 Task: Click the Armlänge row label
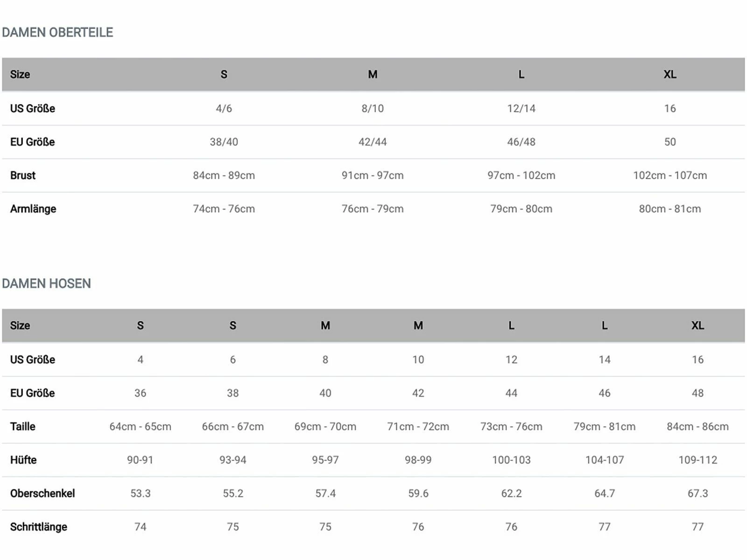[x=33, y=209]
